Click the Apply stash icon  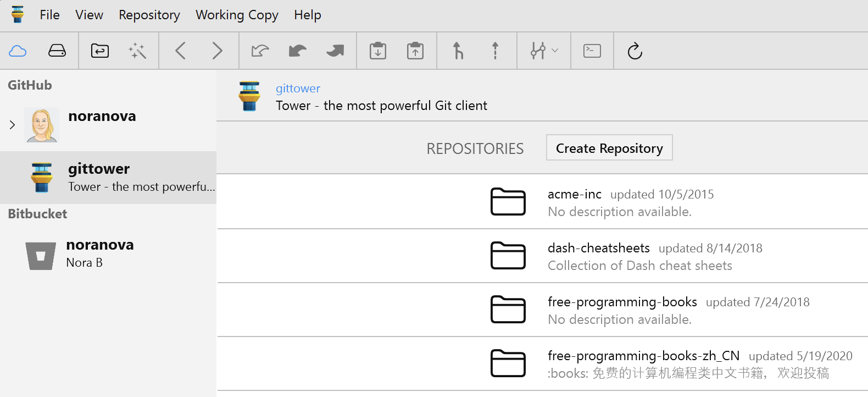point(415,51)
